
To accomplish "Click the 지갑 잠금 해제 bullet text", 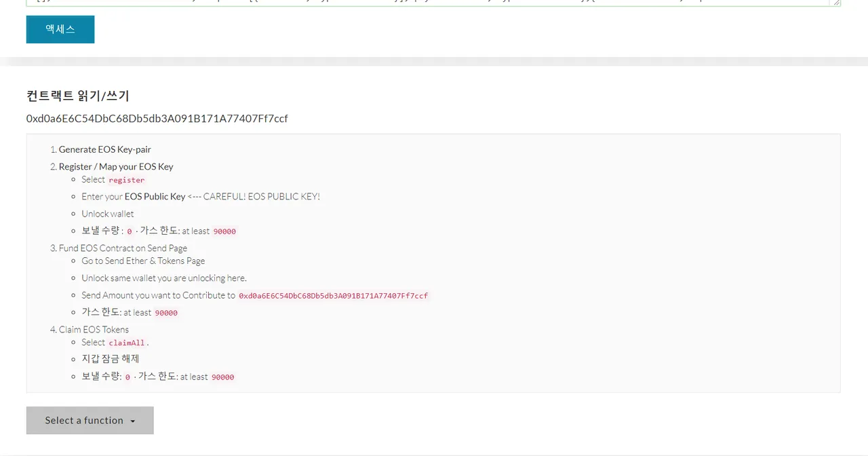I will click(111, 358).
